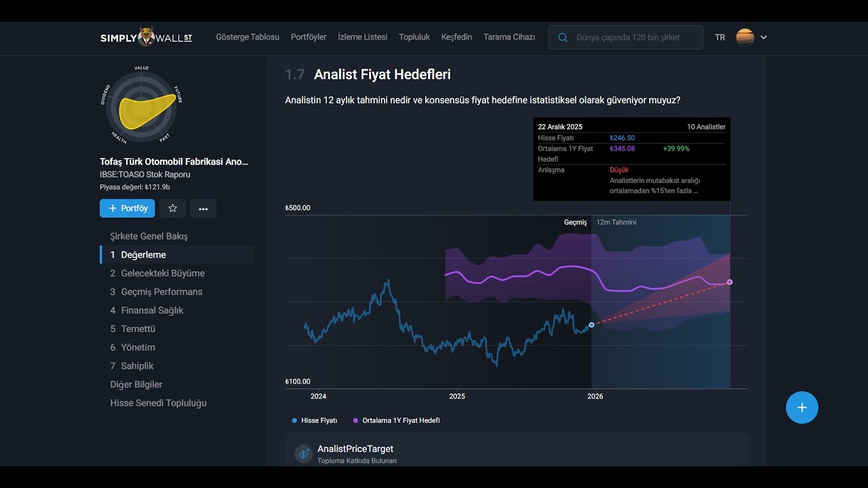This screenshot has width=868, height=488.
Task: Open Geçmiş Performans section
Action: coord(157,291)
